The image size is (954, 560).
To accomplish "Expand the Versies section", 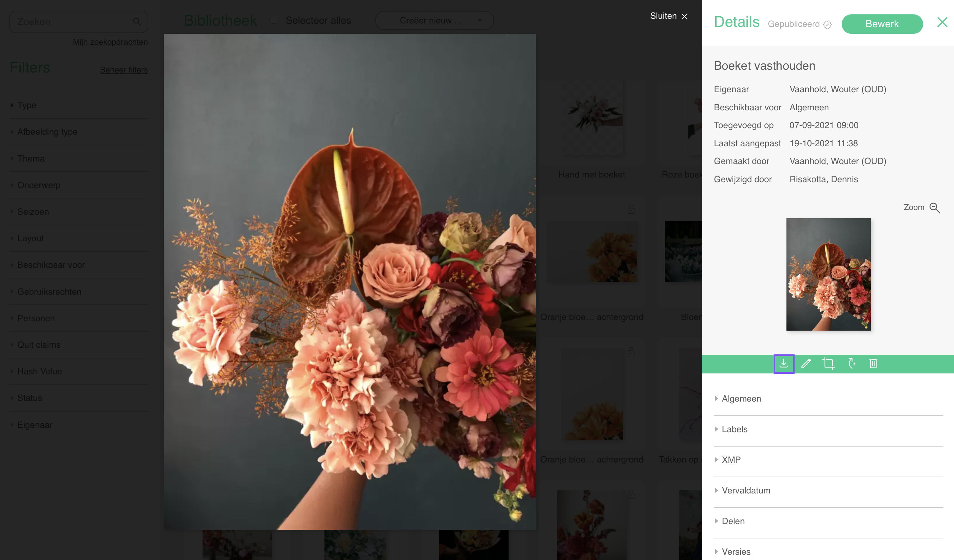I will [x=828, y=551].
